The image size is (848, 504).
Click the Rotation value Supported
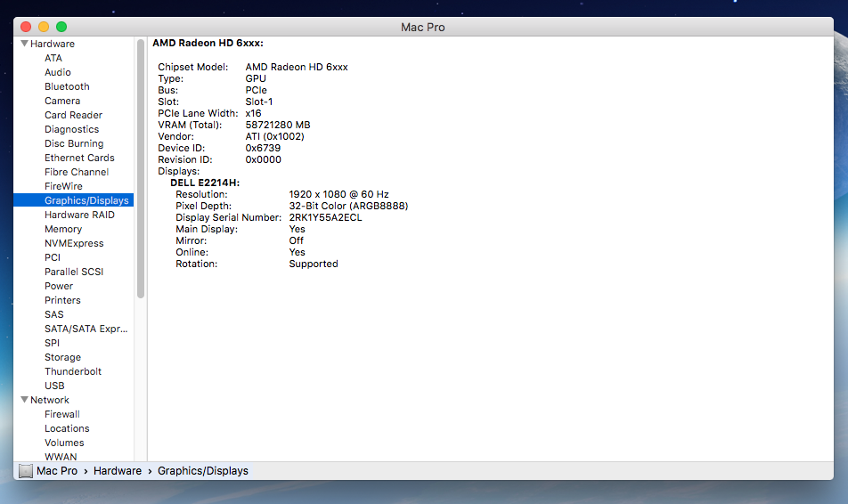(x=314, y=264)
